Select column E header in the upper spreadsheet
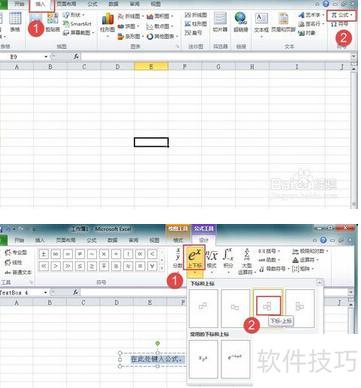The width and height of the screenshot is (361, 388). coord(151,67)
